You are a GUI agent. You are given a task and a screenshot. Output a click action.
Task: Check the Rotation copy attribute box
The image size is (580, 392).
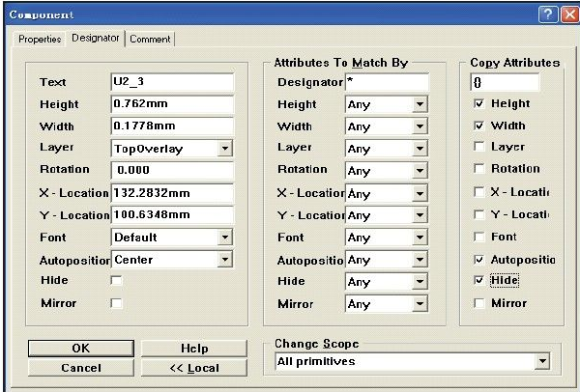coord(479,169)
